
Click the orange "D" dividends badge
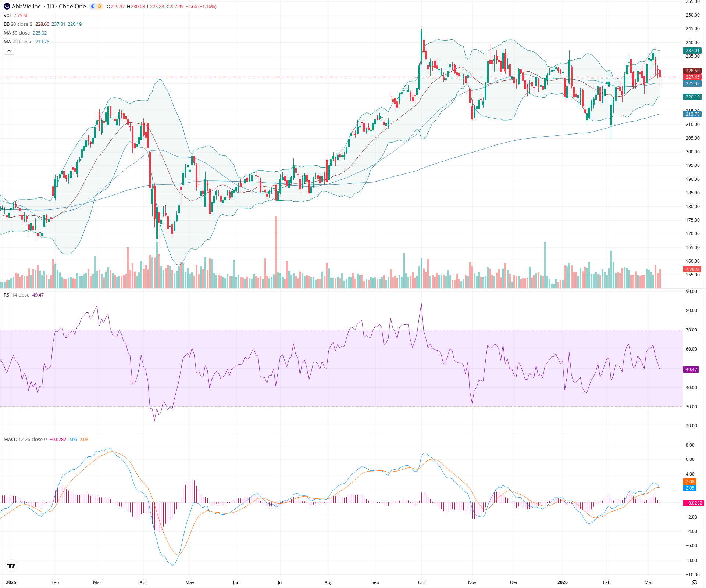point(100,6)
